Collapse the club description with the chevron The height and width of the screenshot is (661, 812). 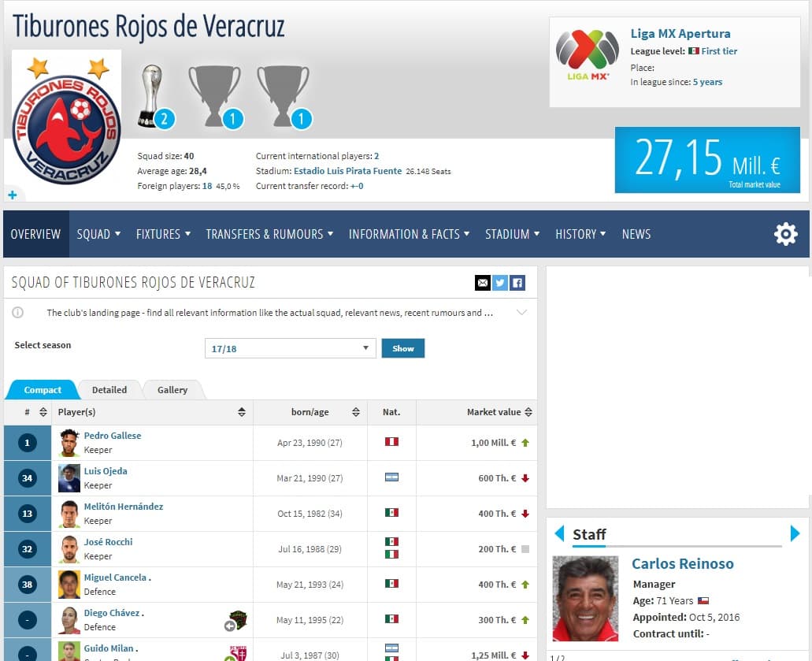521,312
